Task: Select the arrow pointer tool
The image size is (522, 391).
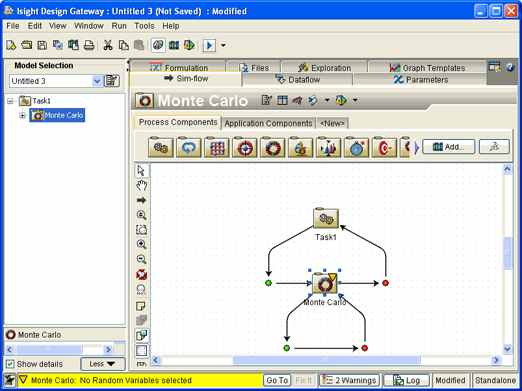Action: click(141, 171)
